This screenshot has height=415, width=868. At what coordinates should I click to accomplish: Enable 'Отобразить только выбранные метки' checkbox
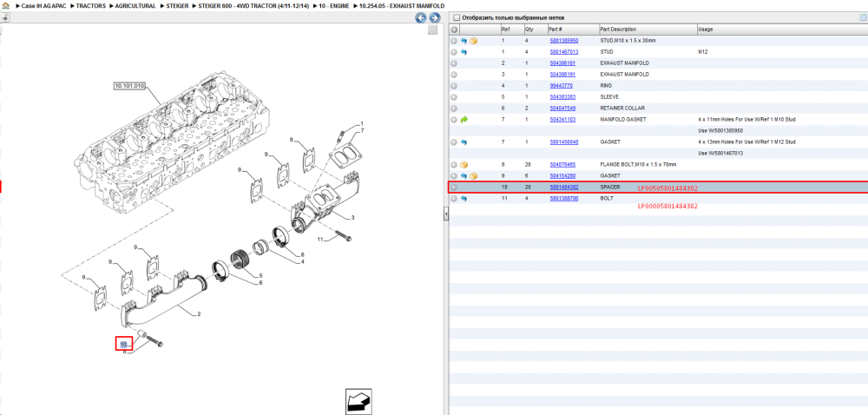pos(456,17)
